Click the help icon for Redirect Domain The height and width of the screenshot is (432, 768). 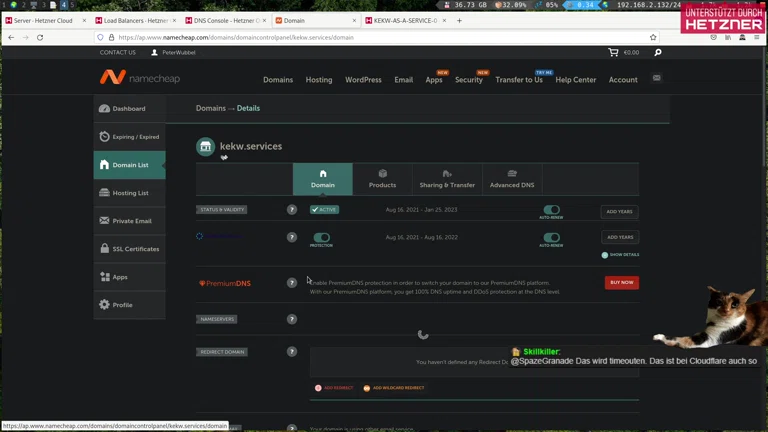(x=292, y=352)
